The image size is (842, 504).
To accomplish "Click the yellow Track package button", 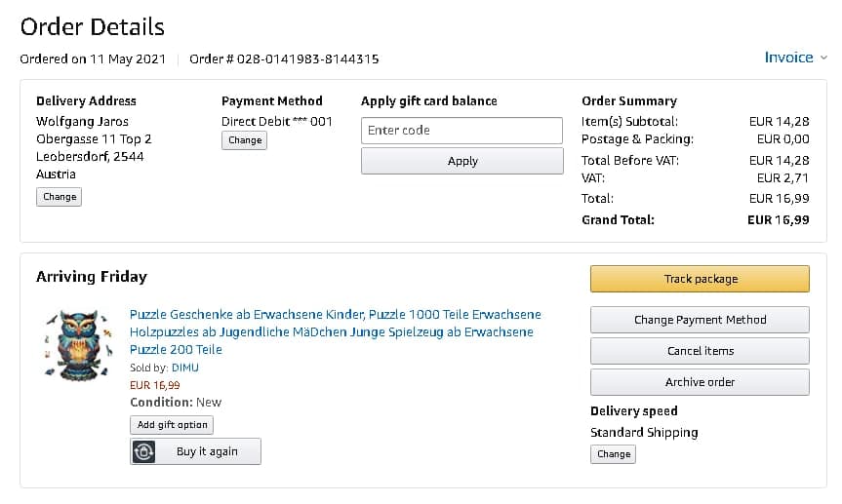I will (700, 279).
